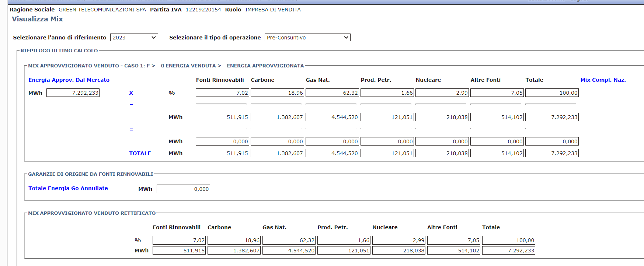
Task: Click the GREEN TELECOMUNICAZIONI SPA company link
Action: (102, 10)
